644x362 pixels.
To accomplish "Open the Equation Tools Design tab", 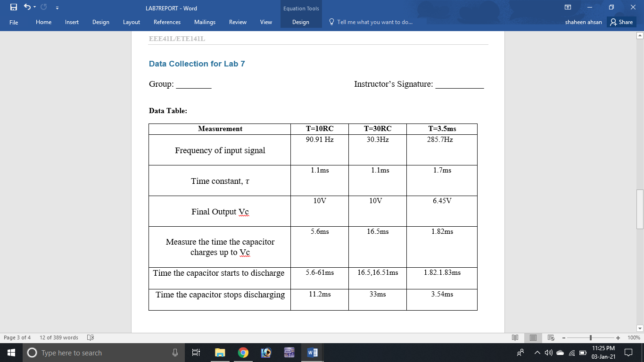I will tap(300, 22).
